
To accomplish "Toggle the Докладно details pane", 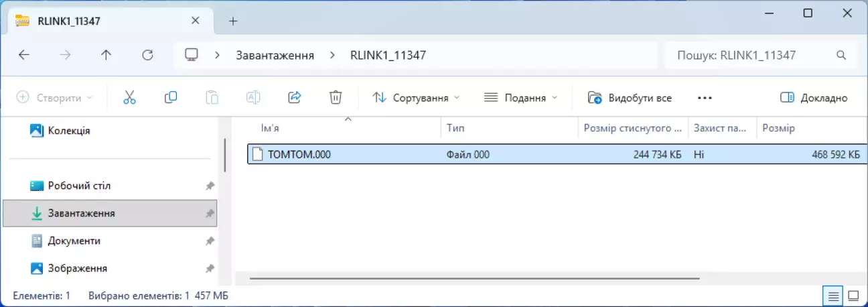I will tap(814, 98).
